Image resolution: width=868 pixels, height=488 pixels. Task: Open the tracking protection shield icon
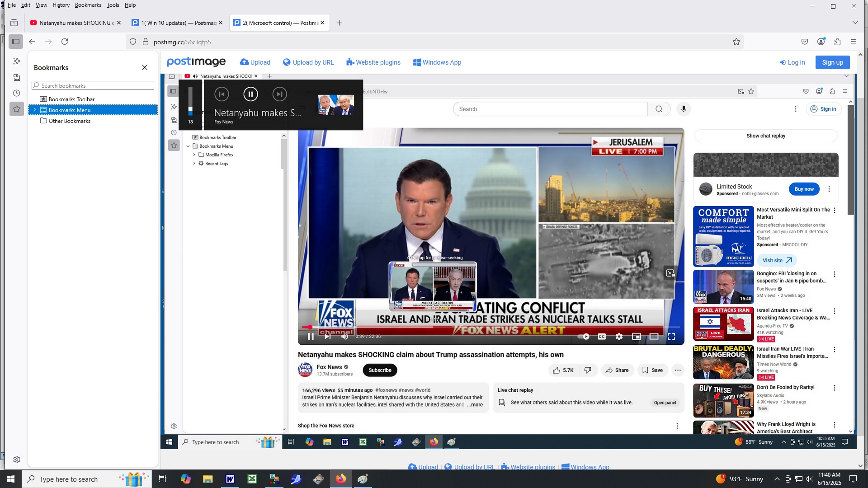133,42
